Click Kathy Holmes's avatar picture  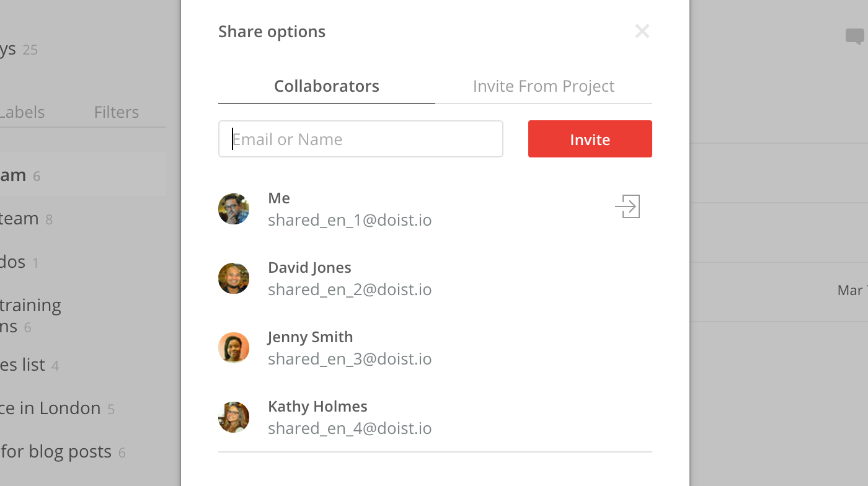(234, 417)
